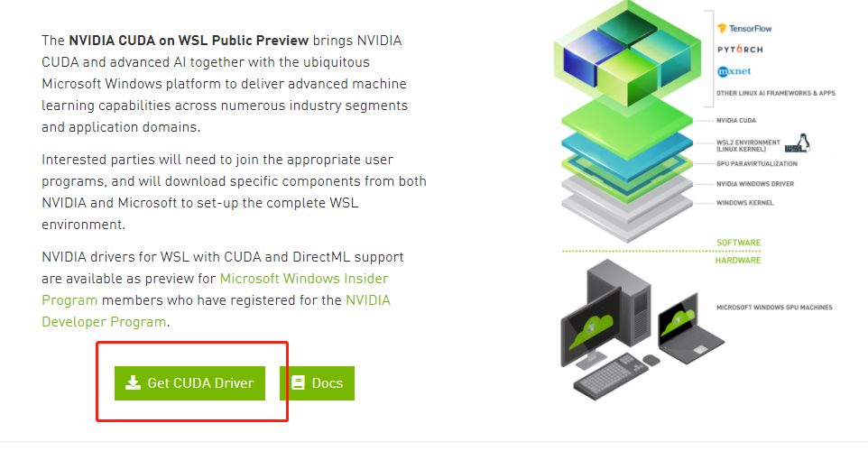Click the PyTorch logo
Image resolution: width=868 pixels, height=460 pixels.
740,50
